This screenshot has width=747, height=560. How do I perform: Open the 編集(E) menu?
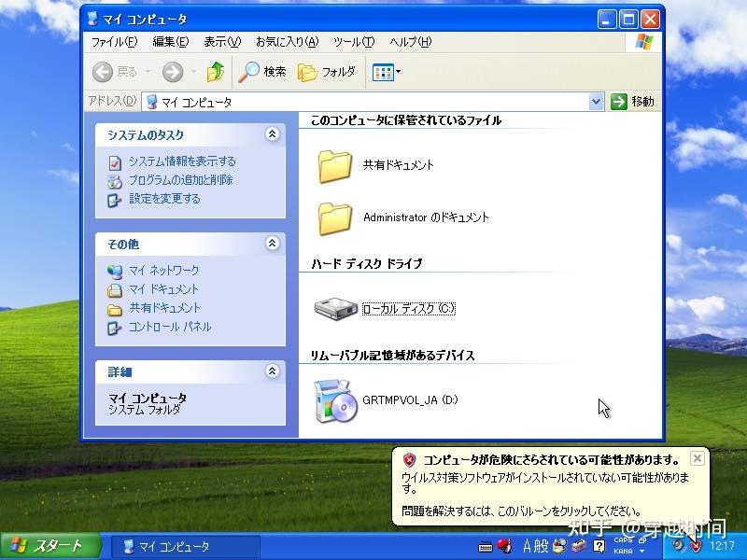click(170, 42)
